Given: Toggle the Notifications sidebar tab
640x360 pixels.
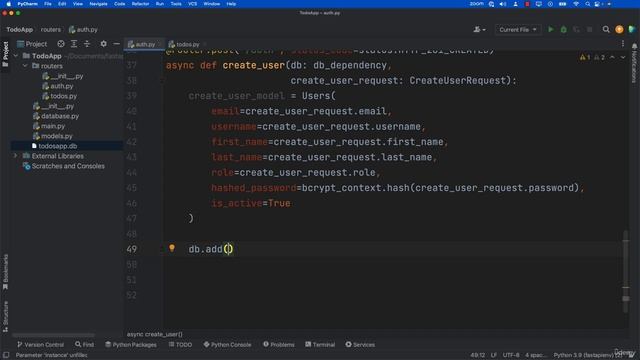Looking at the screenshot, I should [634, 63].
